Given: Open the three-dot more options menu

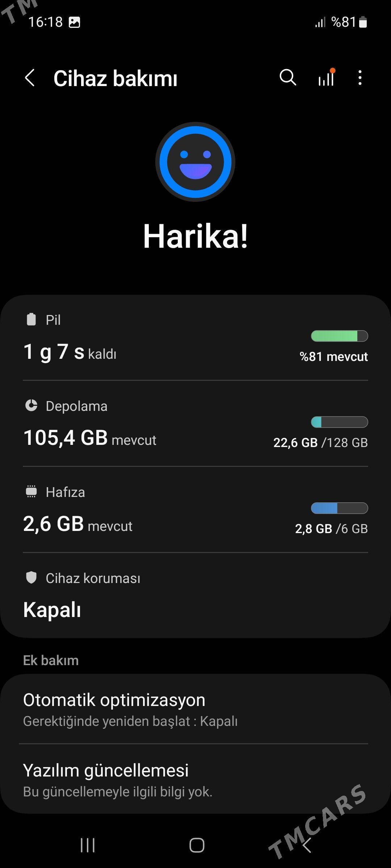Looking at the screenshot, I should click(x=360, y=78).
